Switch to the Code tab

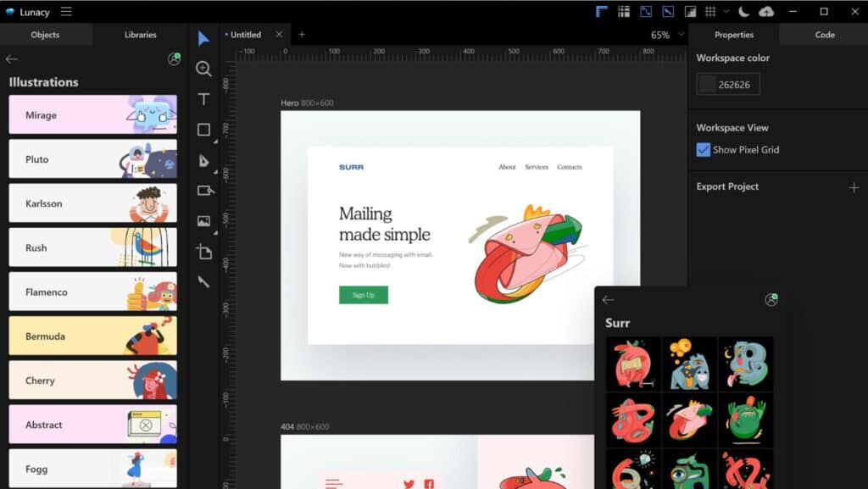click(x=824, y=35)
